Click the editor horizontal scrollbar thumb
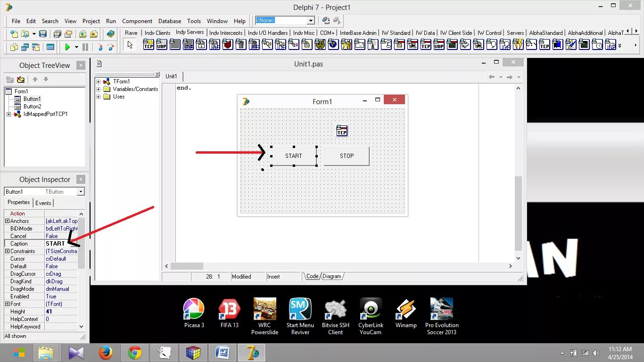The height and width of the screenshot is (362, 644). pos(187,266)
